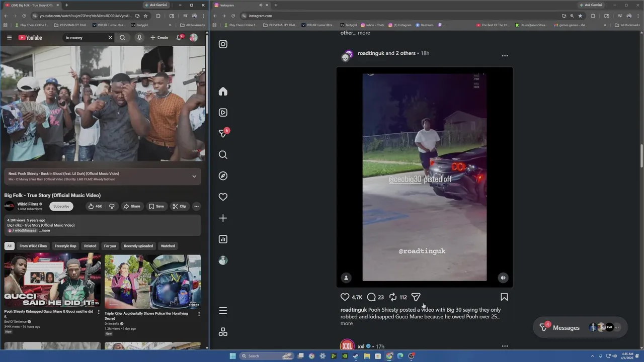The height and width of the screenshot is (362, 644).
Task: Save Big Folk video to playlist
Action: pyautogui.click(x=156, y=206)
